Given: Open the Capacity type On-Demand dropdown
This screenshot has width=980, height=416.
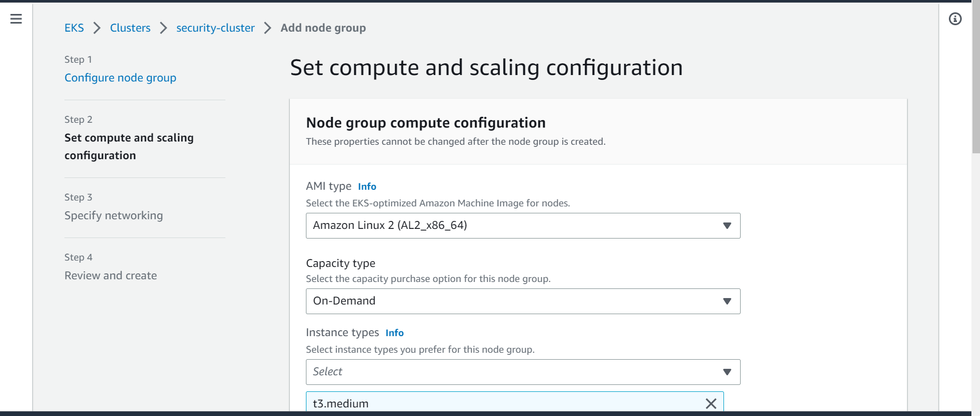Looking at the screenshot, I should (523, 301).
